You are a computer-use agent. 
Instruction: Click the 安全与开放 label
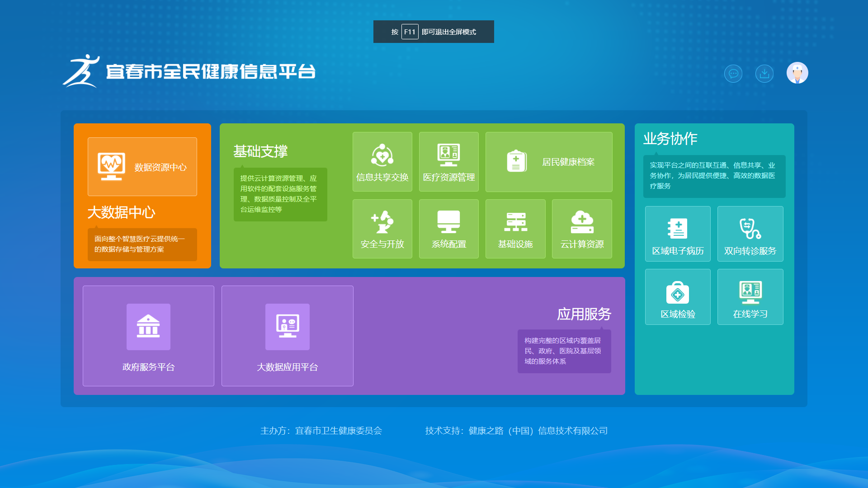[382, 244]
